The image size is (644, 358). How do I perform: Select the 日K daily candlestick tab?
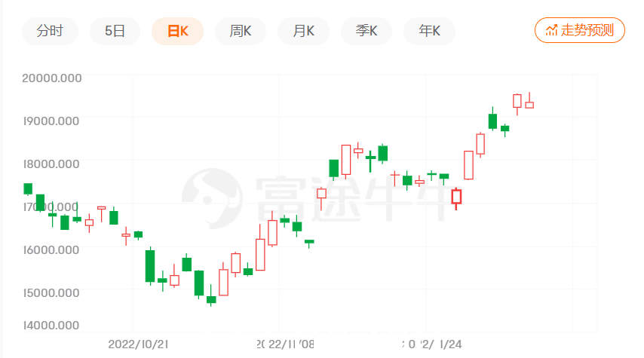177,31
